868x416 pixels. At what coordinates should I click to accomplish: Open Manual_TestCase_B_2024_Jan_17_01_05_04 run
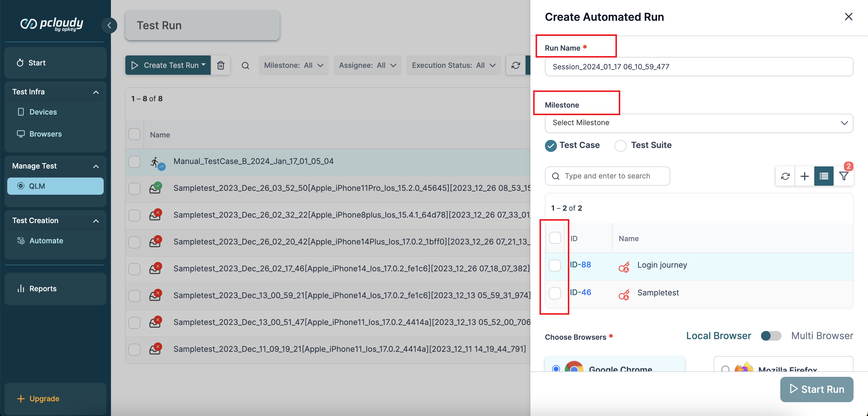[253, 161]
